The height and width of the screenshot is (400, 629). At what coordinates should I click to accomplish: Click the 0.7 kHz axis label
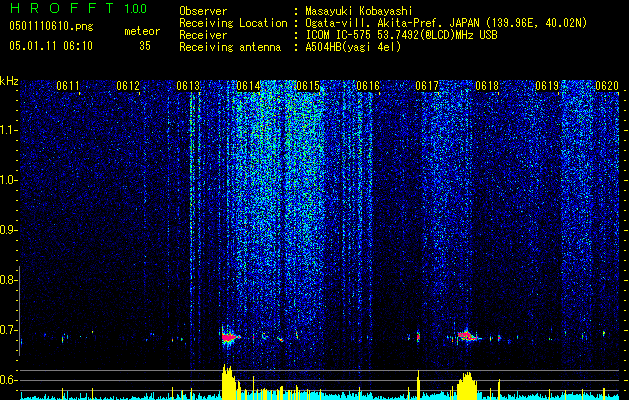pos(7,330)
